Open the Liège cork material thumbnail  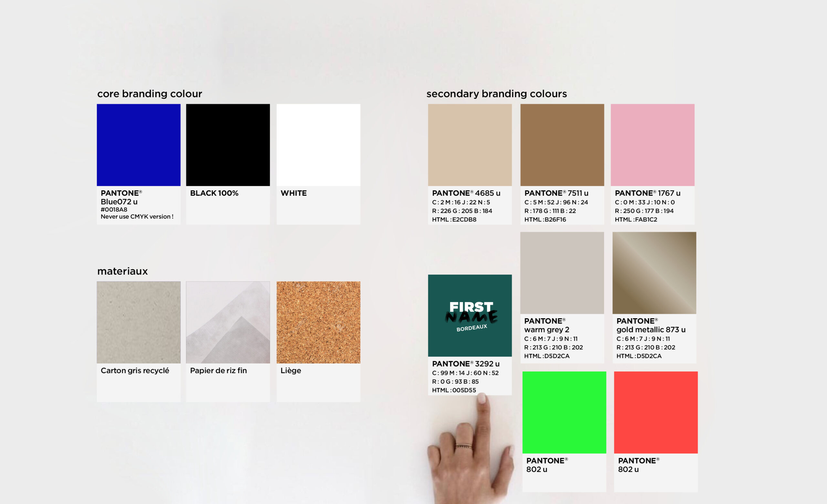pyautogui.click(x=319, y=322)
